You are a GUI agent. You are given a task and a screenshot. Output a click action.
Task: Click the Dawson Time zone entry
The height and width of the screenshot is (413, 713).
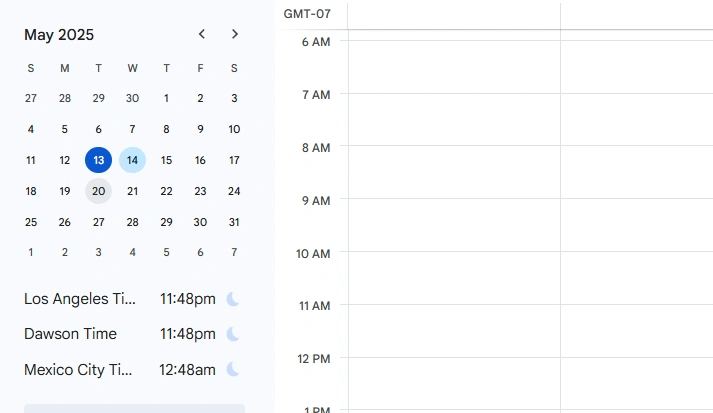pos(70,334)
